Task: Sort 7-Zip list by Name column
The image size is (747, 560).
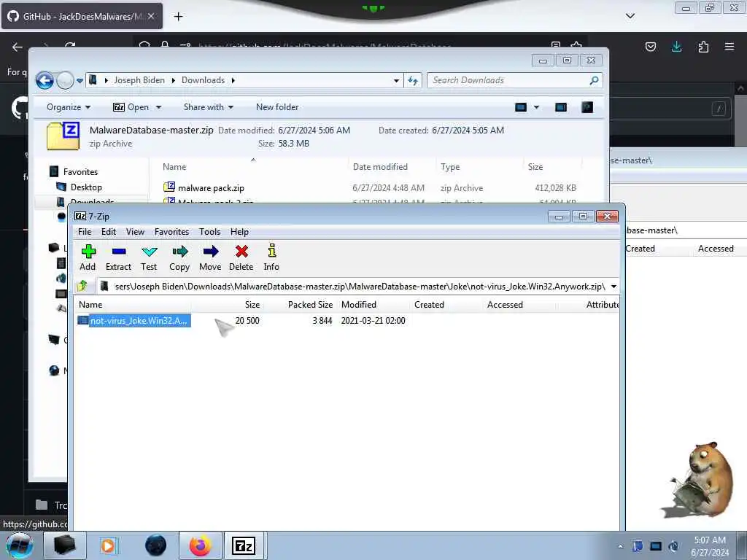Action: pyautogui.click(x=90, y=305)
